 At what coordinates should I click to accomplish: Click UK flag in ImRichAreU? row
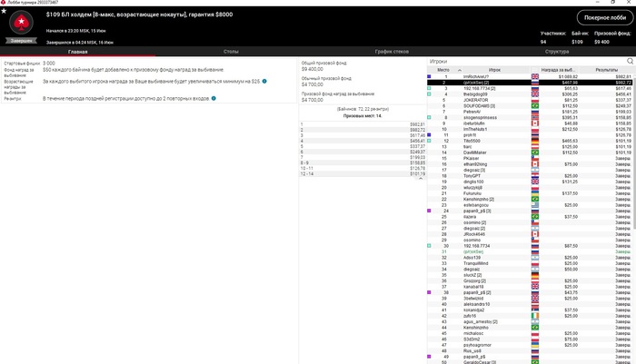tap(535, 76)
